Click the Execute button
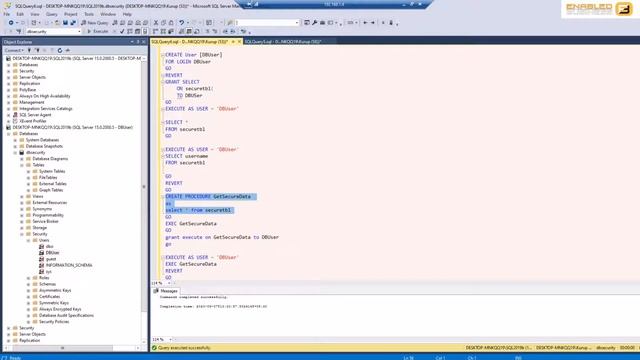Screen dimensions: 640x360 (x=98, y=31)
